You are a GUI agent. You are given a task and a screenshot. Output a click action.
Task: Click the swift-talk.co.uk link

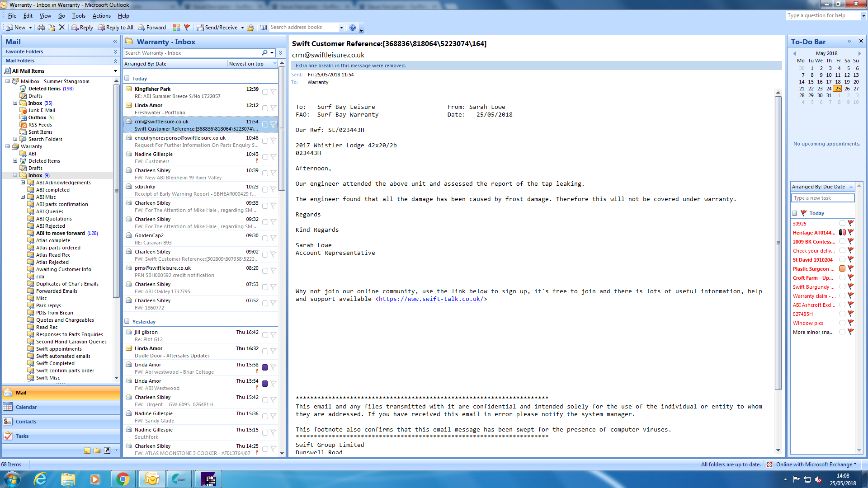pyautogui.click(x=431, y=299)
